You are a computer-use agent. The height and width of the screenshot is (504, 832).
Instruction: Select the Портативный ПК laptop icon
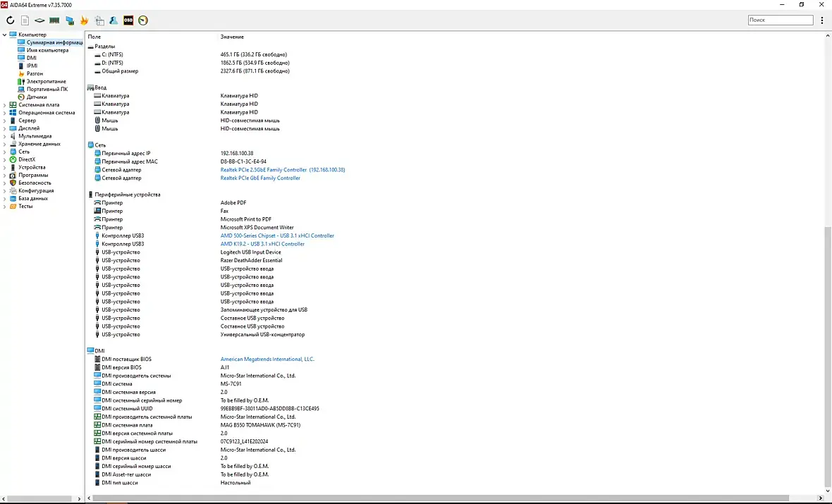click(21, 89)
